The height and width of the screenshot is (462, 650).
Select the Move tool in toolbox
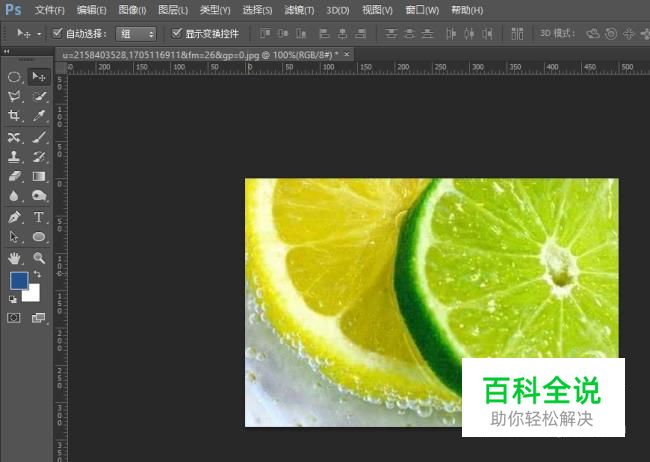[x=39, y=76]
